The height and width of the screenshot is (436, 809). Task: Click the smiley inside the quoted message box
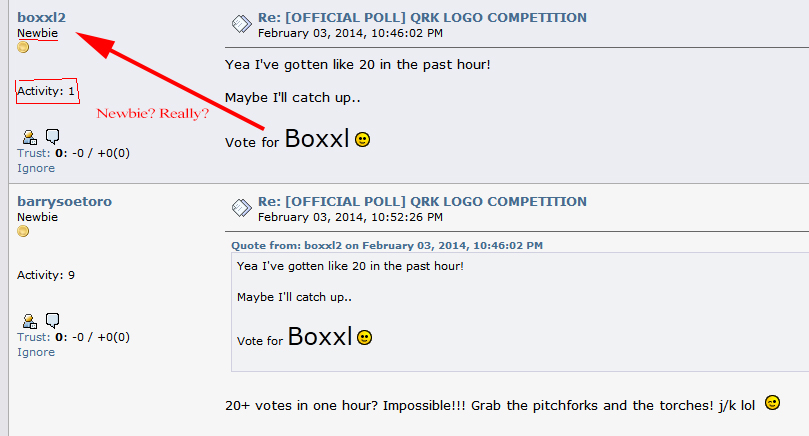(365, 337)
